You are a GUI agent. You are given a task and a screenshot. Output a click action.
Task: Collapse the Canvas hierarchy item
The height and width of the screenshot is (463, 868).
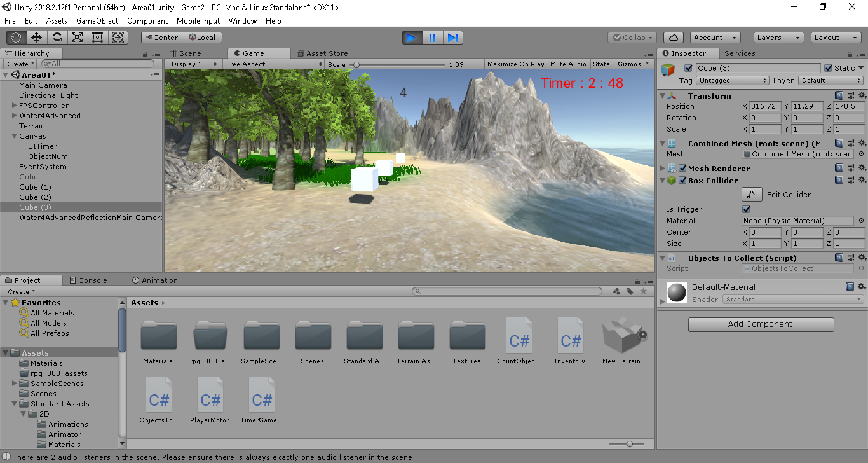click(14, 136)
